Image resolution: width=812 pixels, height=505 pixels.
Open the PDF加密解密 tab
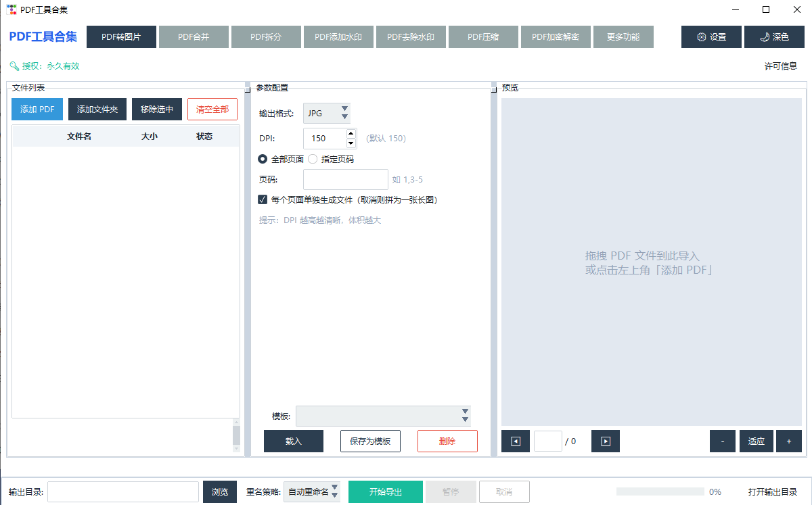click(x=556, y=37)
